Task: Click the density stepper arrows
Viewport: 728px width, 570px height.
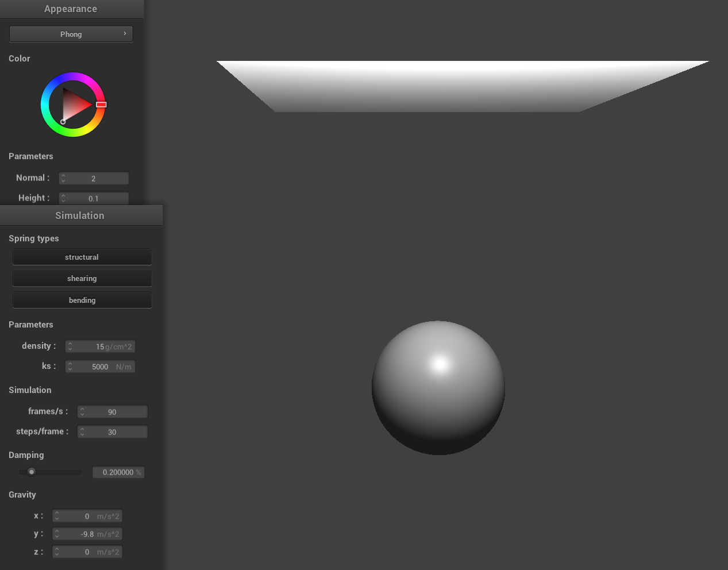Action: point(70,346)
